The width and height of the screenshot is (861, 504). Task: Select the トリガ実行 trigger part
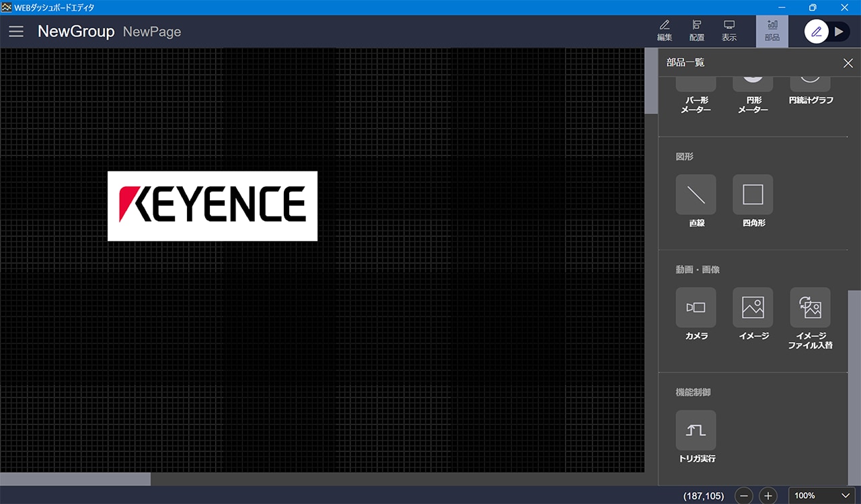tap(696, 430)
